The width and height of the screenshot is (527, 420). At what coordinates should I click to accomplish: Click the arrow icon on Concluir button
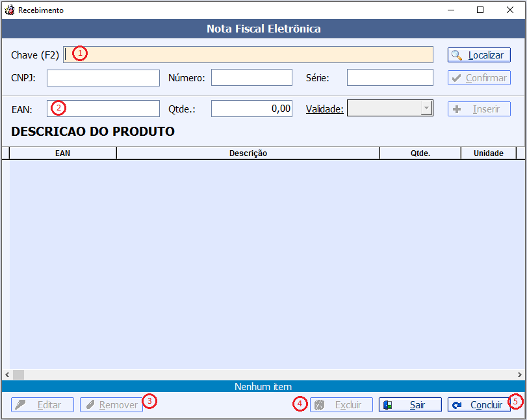[x=457, y=405]
